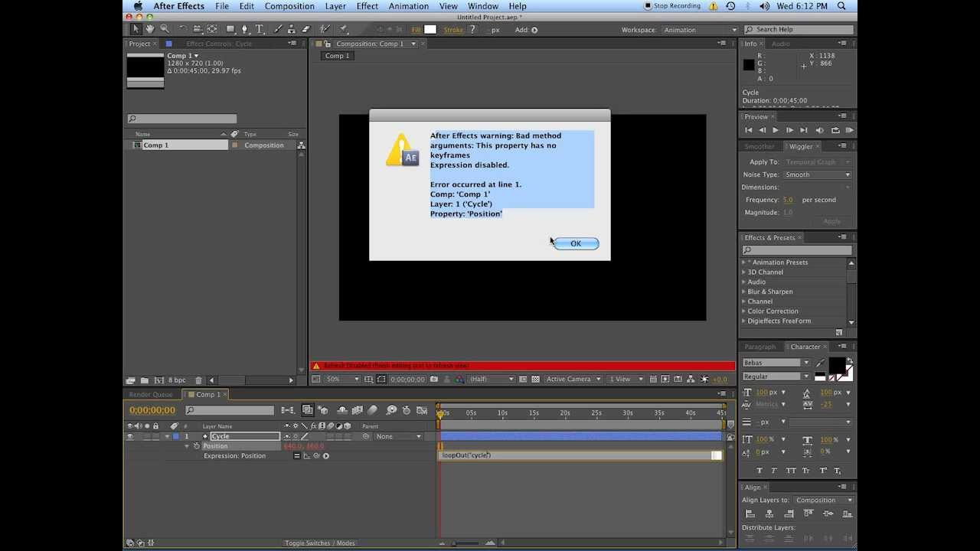Select the Hand tool

pyautogui.click(x=150, y=29)
